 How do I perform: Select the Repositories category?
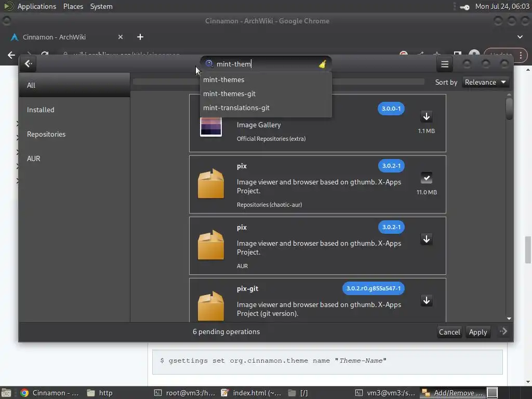pyautogui.click(x=74, y=134)
